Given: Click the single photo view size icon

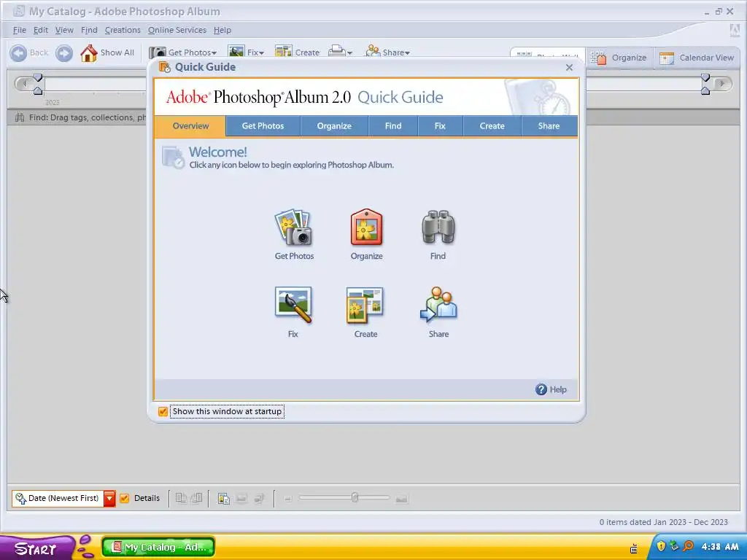Looking at the screenshot, I should (x=402, y=499).
